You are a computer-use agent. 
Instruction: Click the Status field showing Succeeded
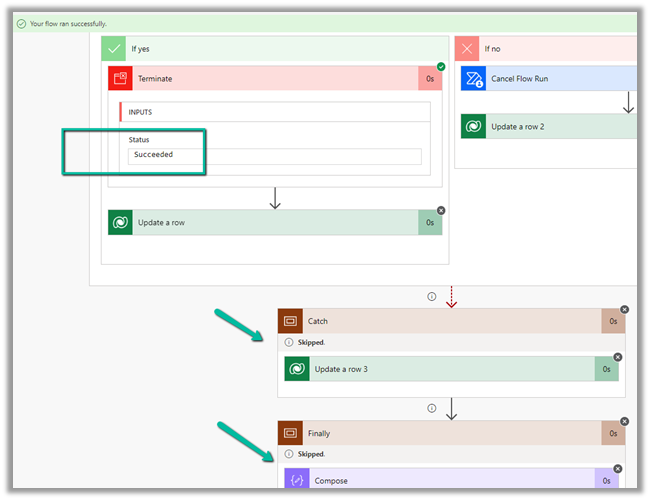(x=275, y=156)
